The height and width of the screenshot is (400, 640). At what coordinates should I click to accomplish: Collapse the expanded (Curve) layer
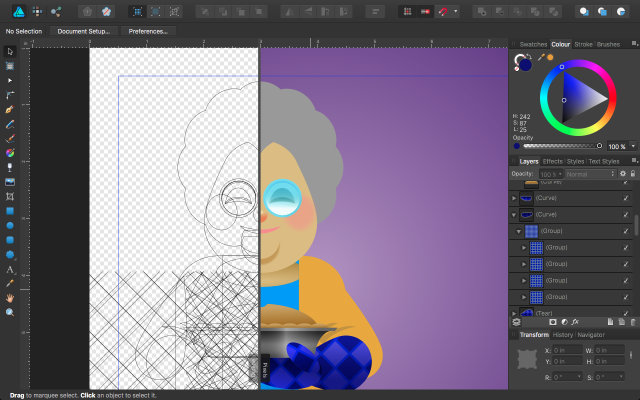tap(514, 215)
